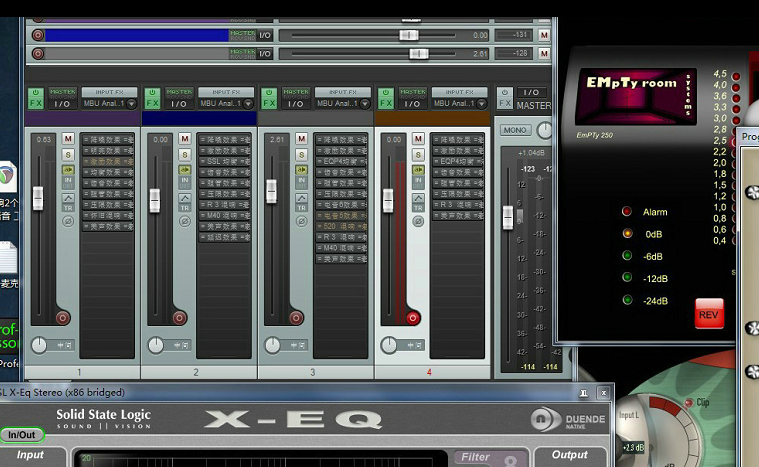Open track 1 I/O routing button
Screen dimensions: 759x467
point(62,104)
